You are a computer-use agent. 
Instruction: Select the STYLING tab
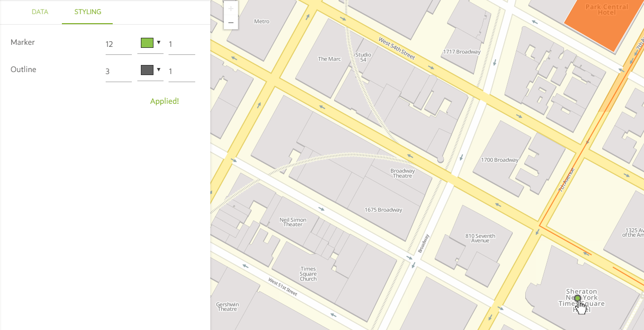click(x=88, y=12)
